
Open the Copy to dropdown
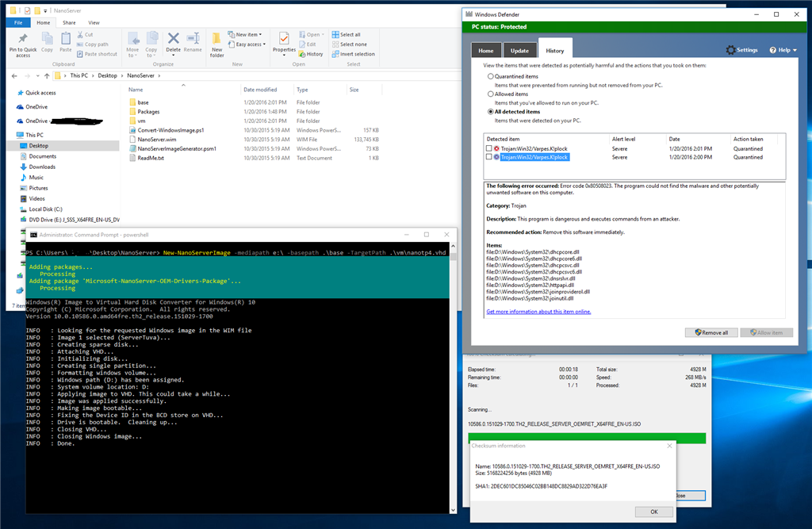pos(151,44)
